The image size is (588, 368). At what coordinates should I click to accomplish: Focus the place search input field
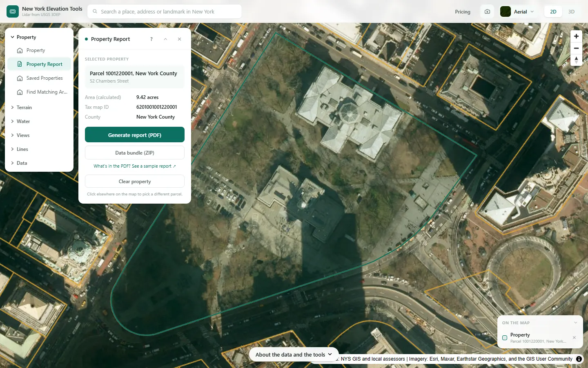click(x=165, y=11)
